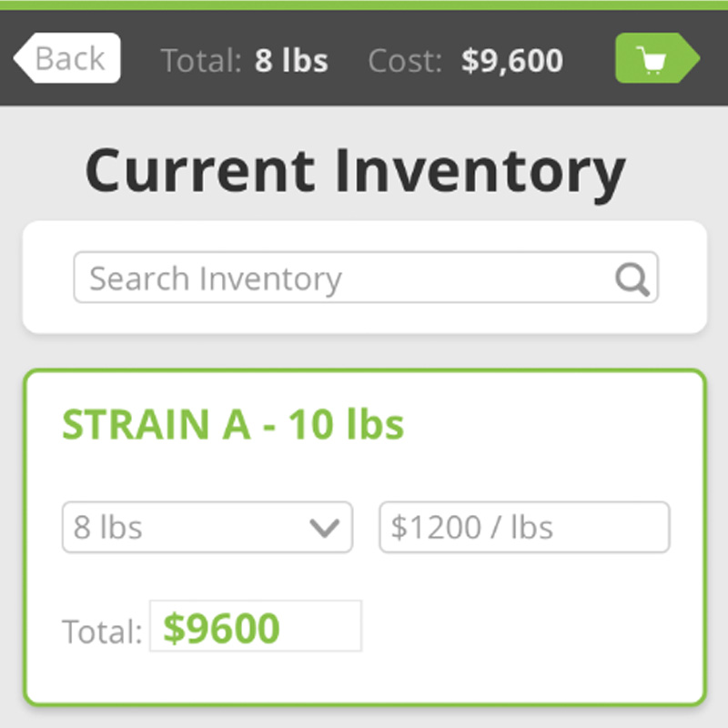The width and height of the screenshot is (728, 728).
Task: Click the magnifying glass search icon
Action: point(632,279)
